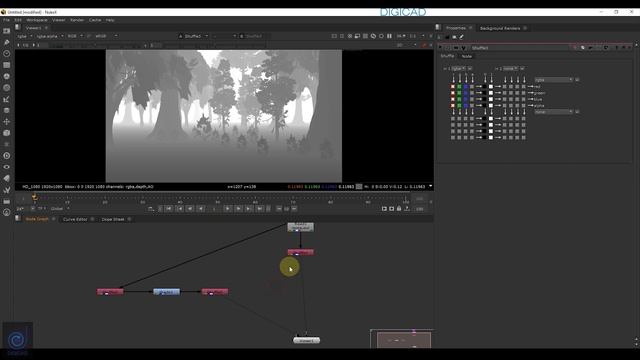Click the lock icon beside playback controls
Viewport: 640px width, 360px height.
(399, 209)
